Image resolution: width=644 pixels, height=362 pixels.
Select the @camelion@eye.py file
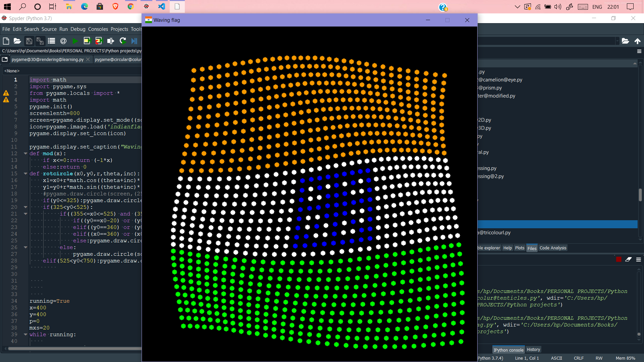pos(500,80)
